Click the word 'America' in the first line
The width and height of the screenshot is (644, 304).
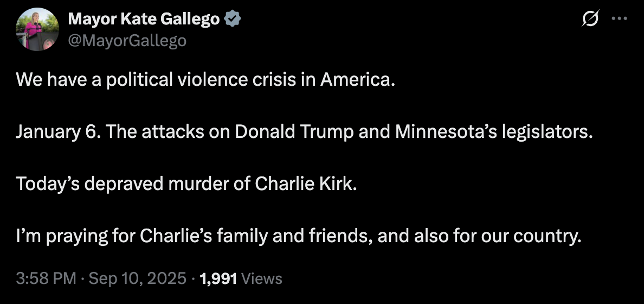(354, 80)
